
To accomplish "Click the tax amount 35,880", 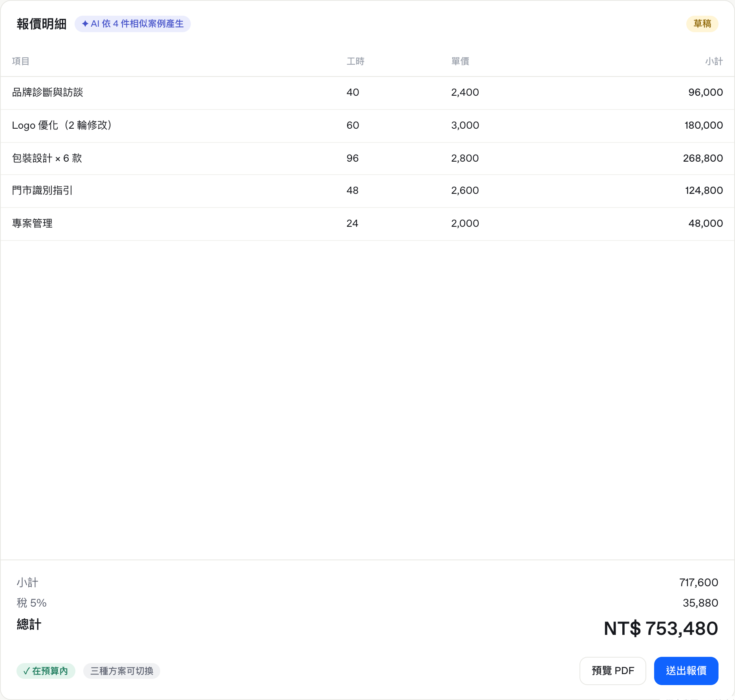I will click(700, 603).
